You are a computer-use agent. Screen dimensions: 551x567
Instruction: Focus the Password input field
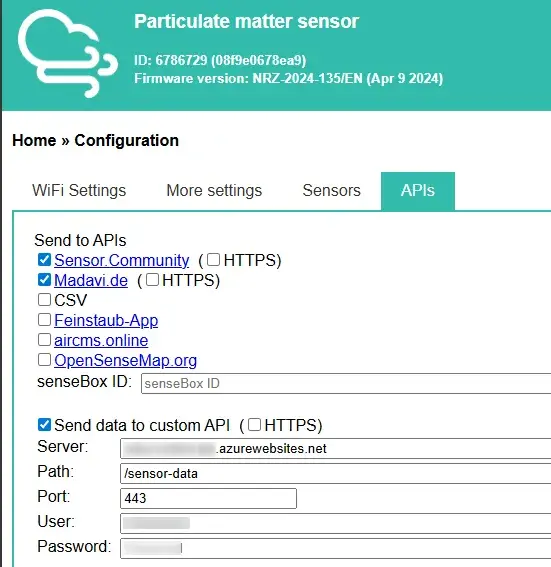336,548
